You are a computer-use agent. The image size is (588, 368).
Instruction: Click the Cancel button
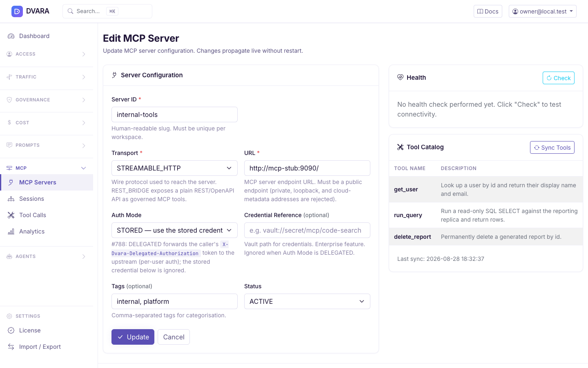point(174,337)
